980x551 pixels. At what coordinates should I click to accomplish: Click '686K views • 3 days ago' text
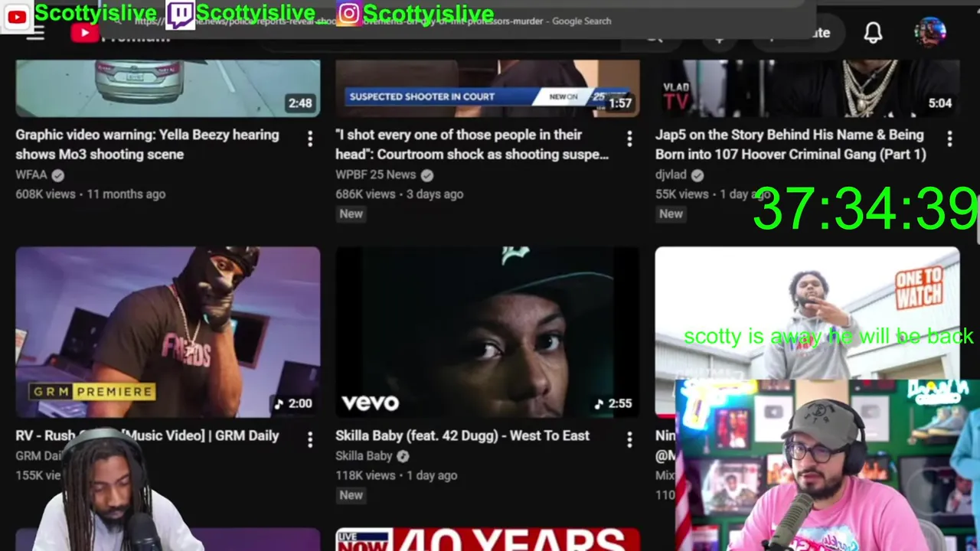click(399, 194)
